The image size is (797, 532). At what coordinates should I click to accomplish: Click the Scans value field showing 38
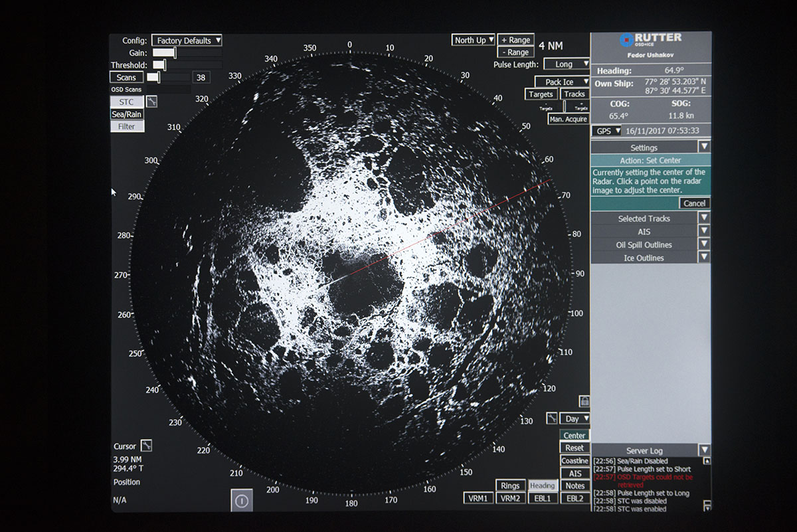click(200, 78)
